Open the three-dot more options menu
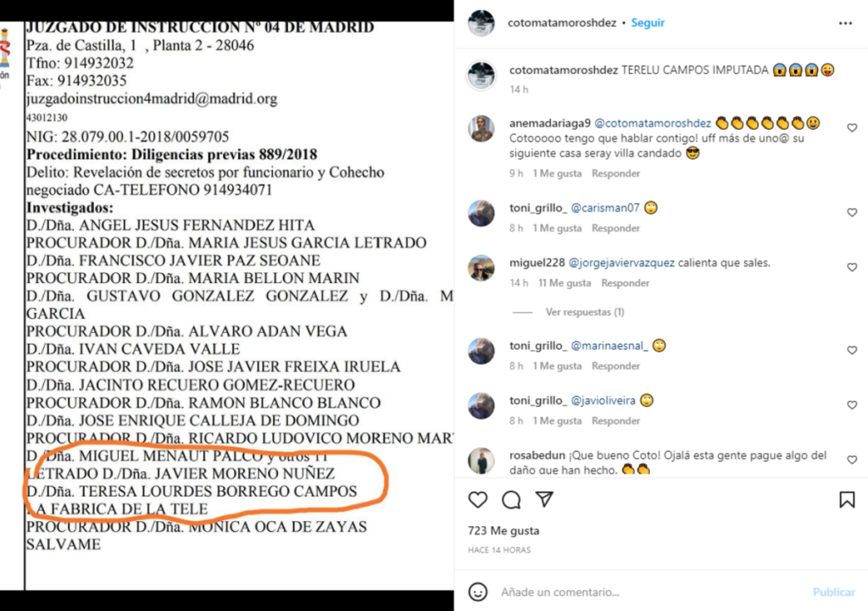The width and height of the screenshot is (868, 611). [x=845, y=23]
